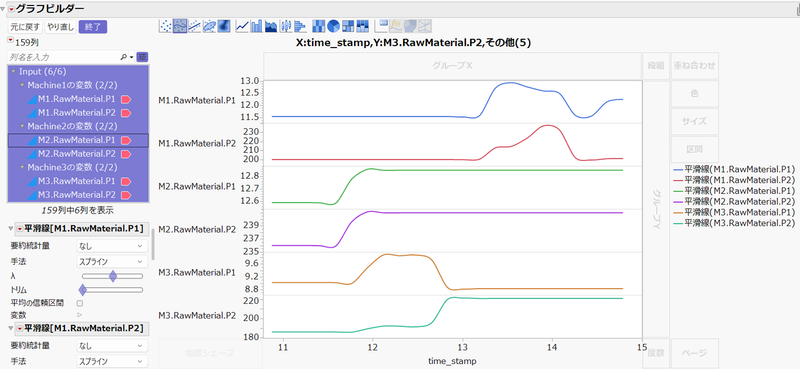This screenshot has height=369, width=800.
Task: Select the Box Plot element icon
Action: tap(286, 26)
